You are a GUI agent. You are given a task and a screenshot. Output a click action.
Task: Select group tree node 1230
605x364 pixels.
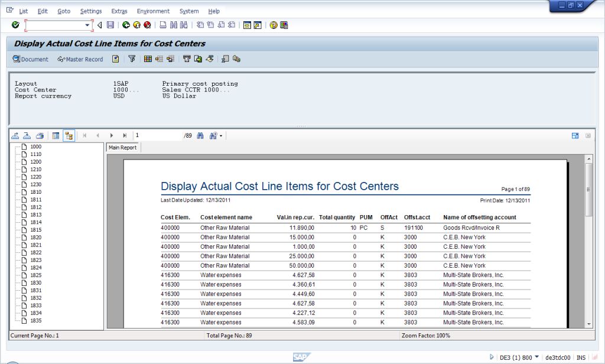point(36,184)
